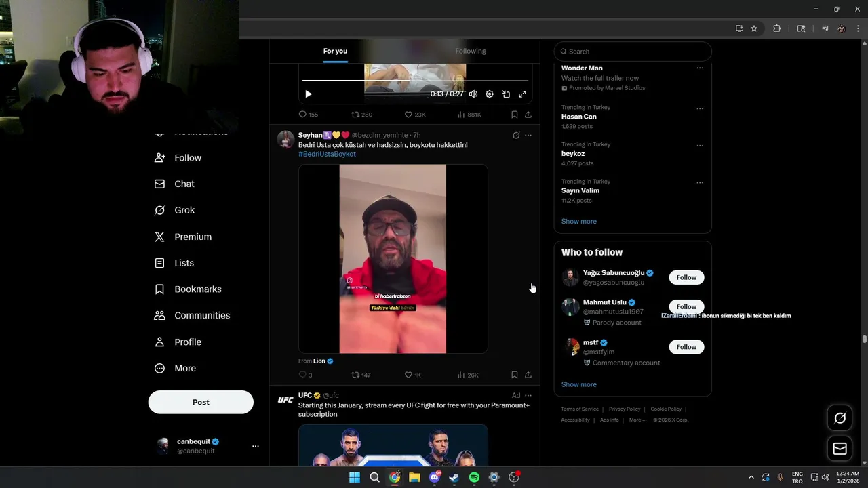Like the post with 23K likes
Screen dimensions: 868x488
click(415, 115)
